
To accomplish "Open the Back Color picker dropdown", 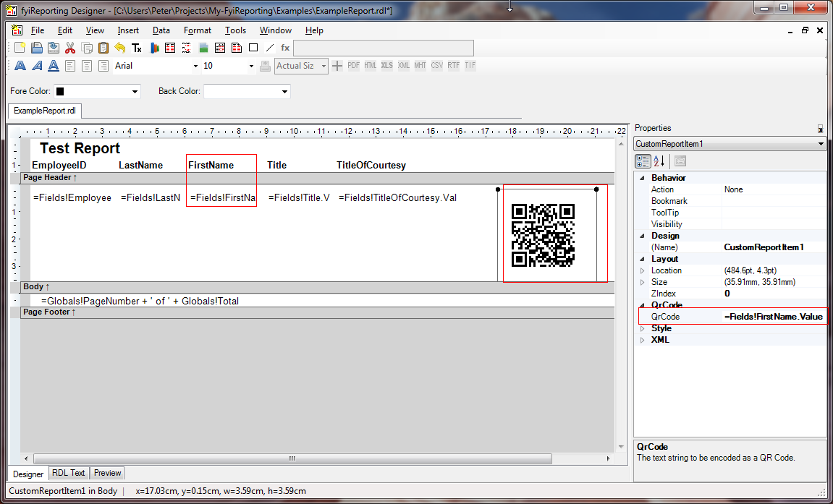I will point(284,91).
